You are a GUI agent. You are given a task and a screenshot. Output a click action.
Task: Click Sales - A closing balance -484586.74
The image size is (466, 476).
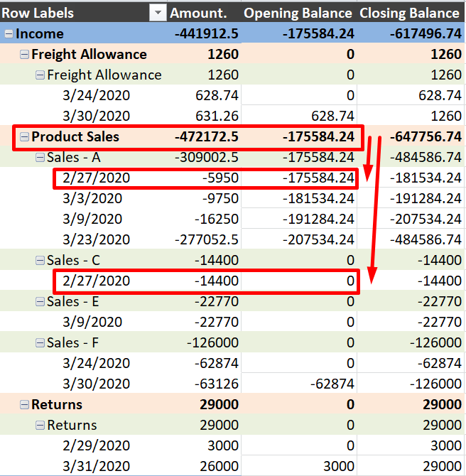point(426,157)
